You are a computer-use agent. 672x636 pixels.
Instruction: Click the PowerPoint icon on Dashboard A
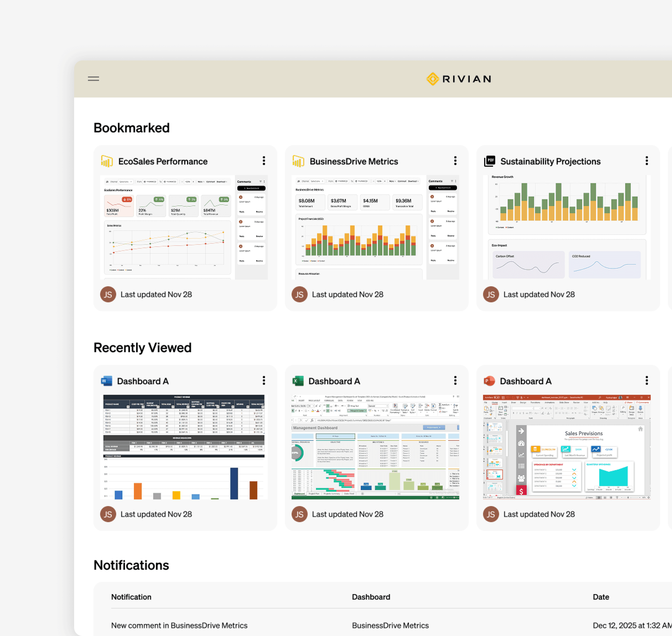coord(489,381)
